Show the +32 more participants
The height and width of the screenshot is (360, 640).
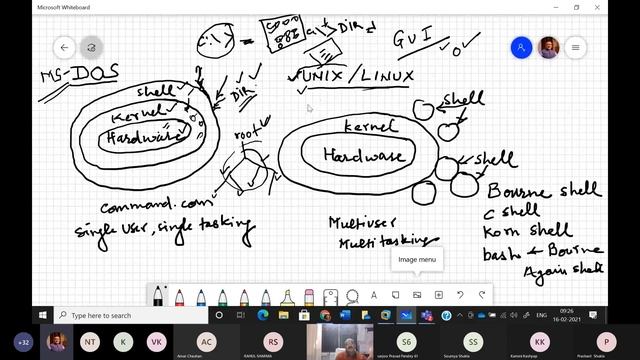coord(24,342)
